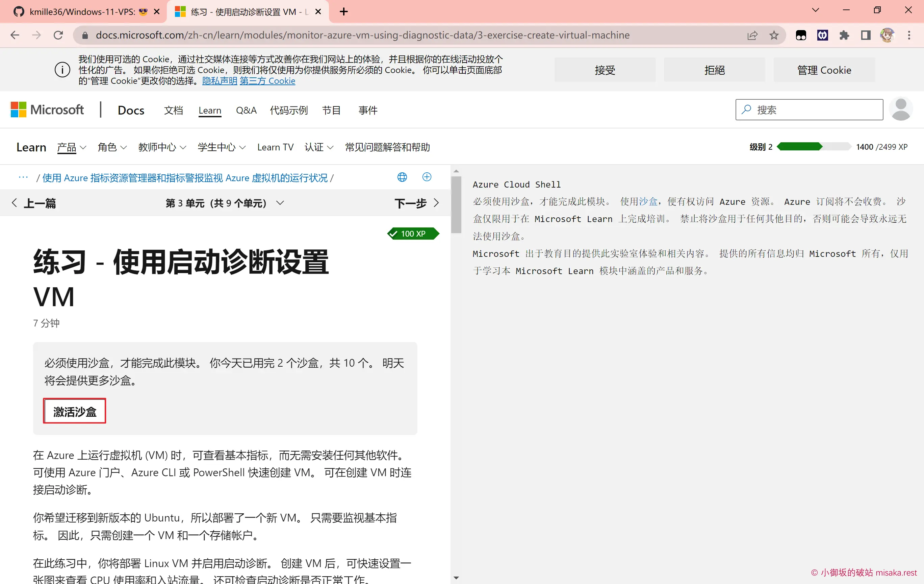Viewport: 924px width, 584px height.
Task: Open the 代码示例 menu item
Action: (x=289, y=110)
